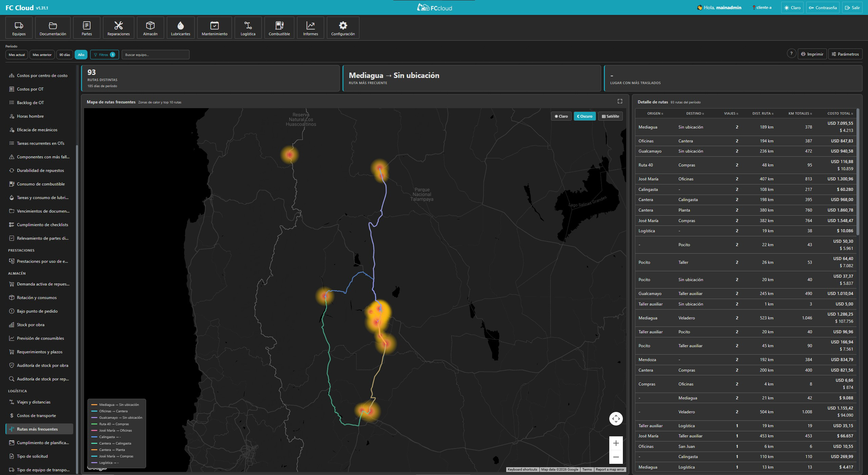868x475 pixels.
Task: Switch map to Satélite view
Action: tap(610, 116)
